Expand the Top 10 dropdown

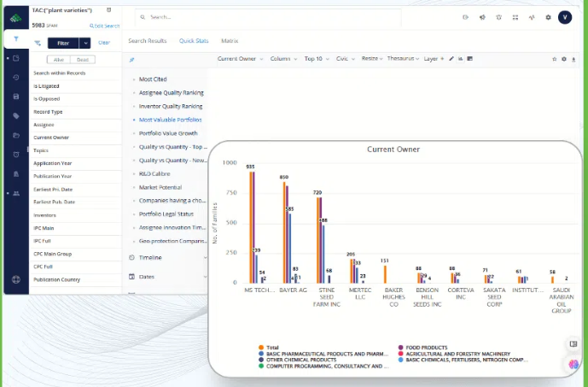[316, 59]
